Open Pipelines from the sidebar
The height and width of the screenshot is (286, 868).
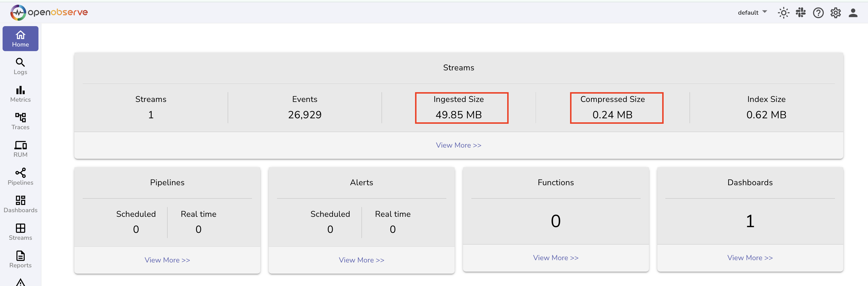pyautogui.click(x=20, y=177)
